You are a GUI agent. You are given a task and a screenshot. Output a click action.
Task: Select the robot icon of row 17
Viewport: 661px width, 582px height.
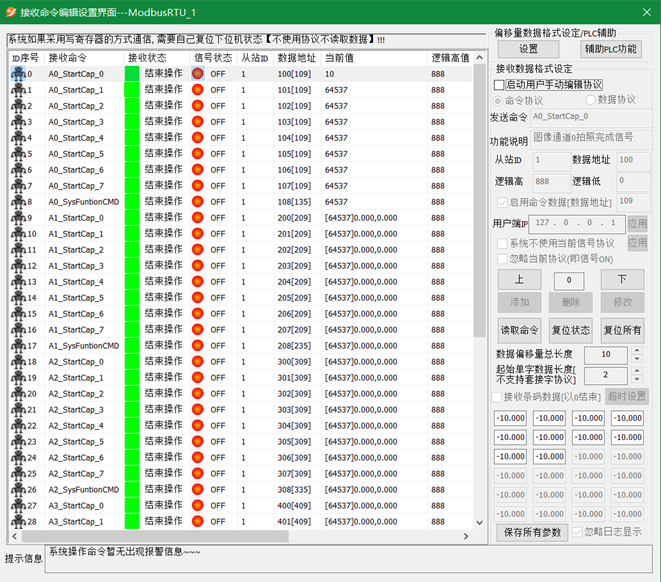pyautogui.click(x=18, y=346)
